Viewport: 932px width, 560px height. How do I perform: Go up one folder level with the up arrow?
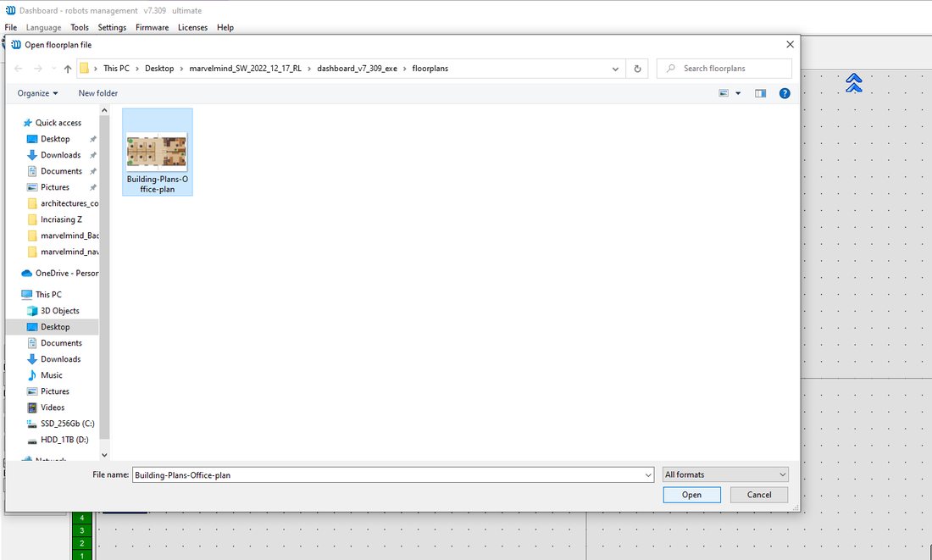click(x=68, y=69)
